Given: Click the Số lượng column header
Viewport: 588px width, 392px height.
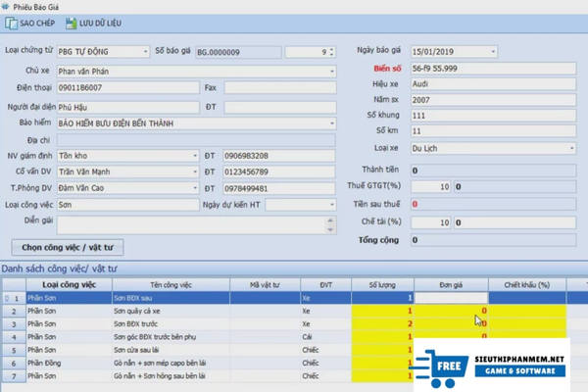Looking at the screenshot, I should (382, 284).
